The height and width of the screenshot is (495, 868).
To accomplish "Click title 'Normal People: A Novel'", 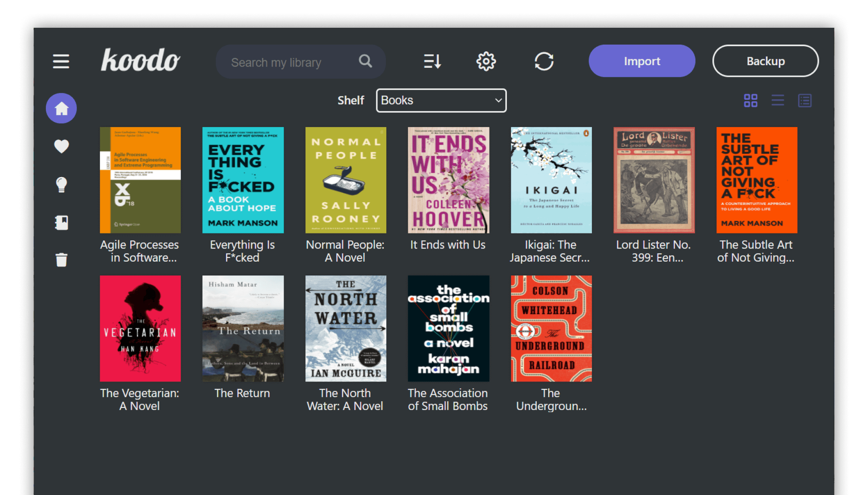I will point(345,251).
